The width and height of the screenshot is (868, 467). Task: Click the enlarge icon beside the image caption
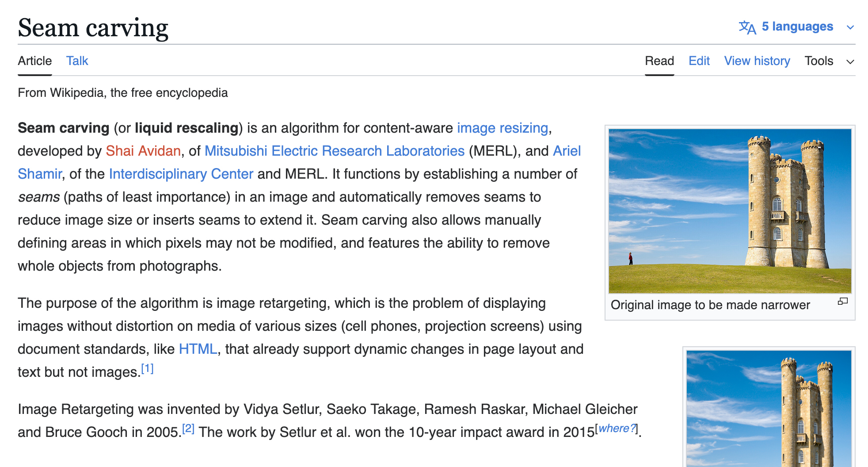click(842, 301)
